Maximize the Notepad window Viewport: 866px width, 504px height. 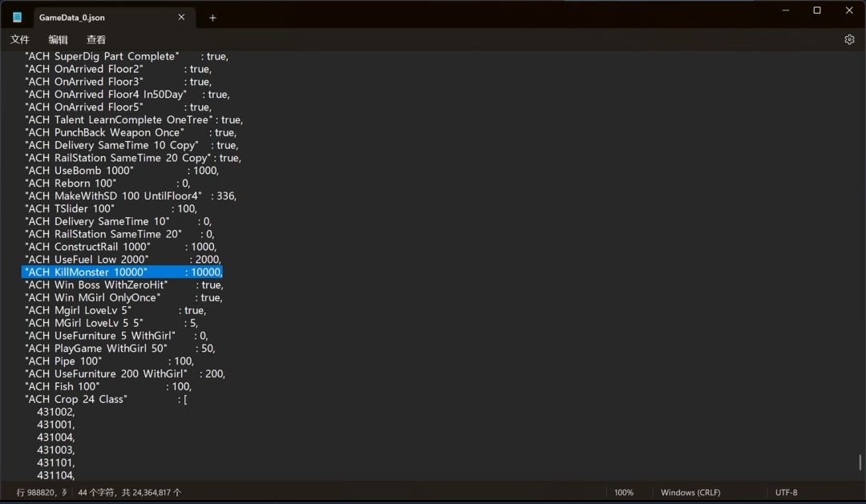click(817, 10)
